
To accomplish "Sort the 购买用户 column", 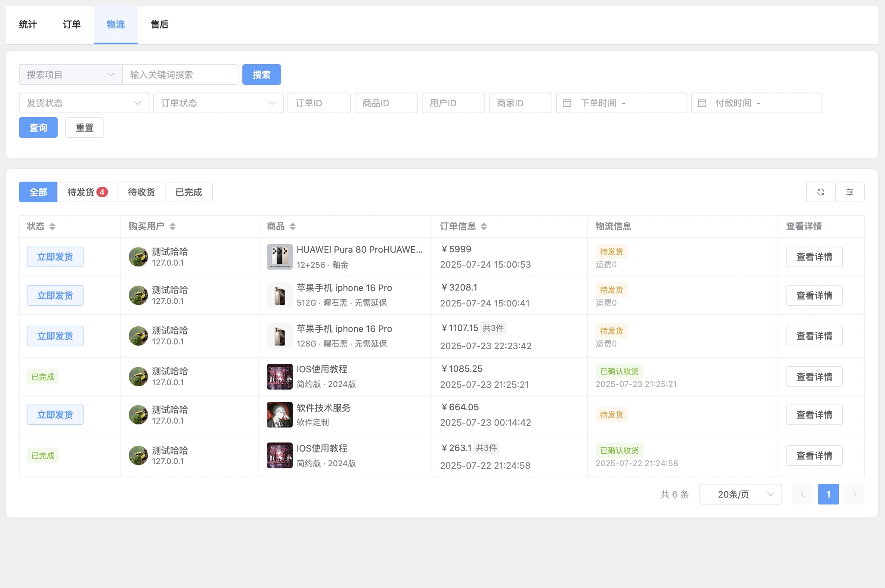I will 172,226.
